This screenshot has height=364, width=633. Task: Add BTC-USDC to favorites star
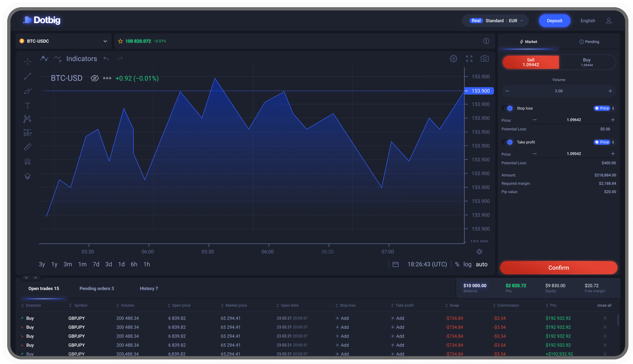(x=120, y=41)
